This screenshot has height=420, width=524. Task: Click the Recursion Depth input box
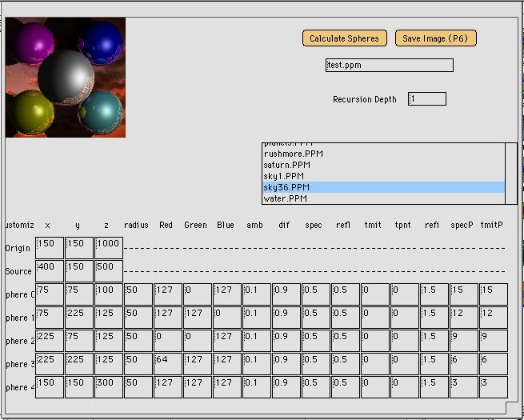(x=427, y=99)
